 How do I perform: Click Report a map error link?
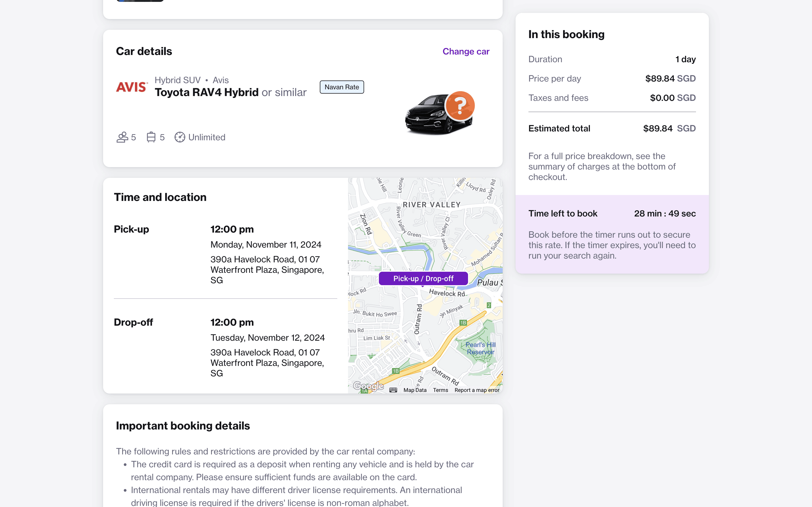pos(477,390)
